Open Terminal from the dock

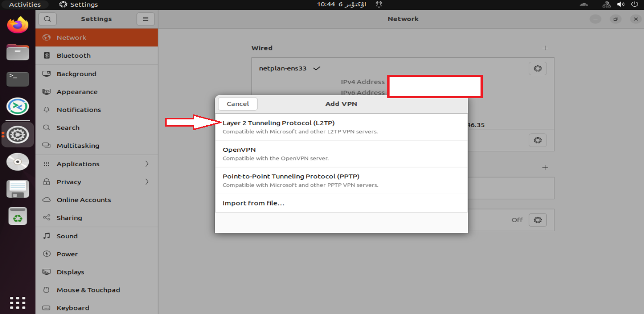pyautogui.click(x=18, y=79)
